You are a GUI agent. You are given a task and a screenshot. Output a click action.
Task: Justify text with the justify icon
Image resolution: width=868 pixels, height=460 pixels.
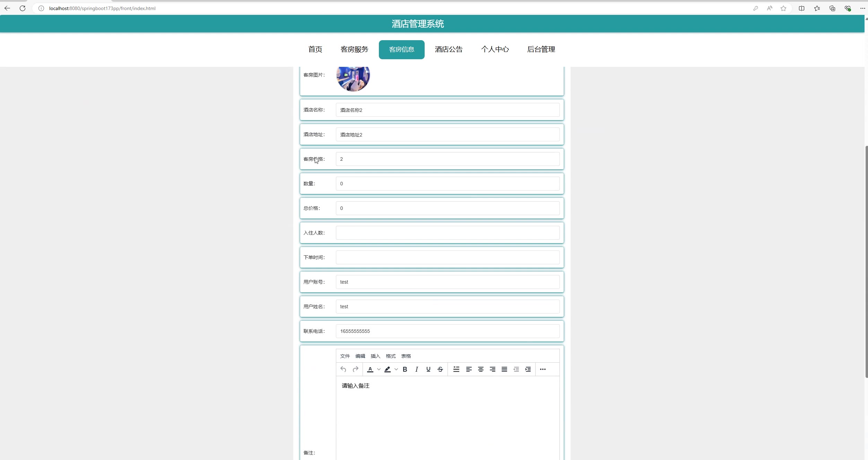504,369
